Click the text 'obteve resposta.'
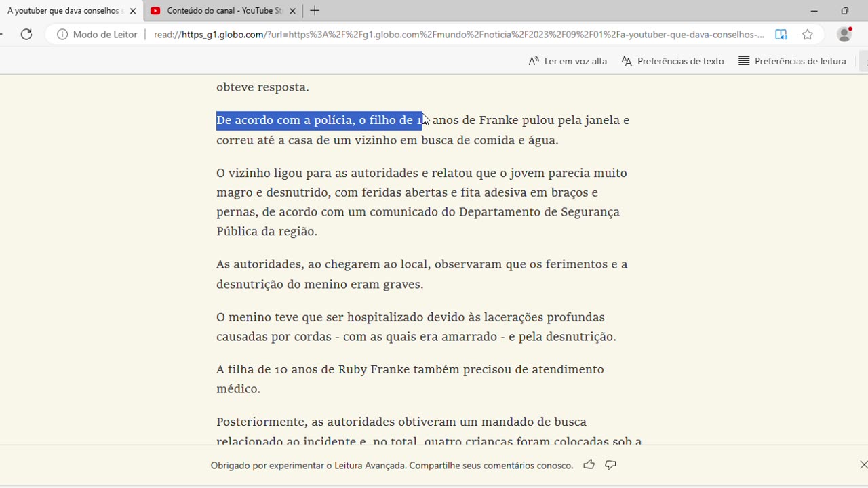The image size is (868, 488). 262,87
